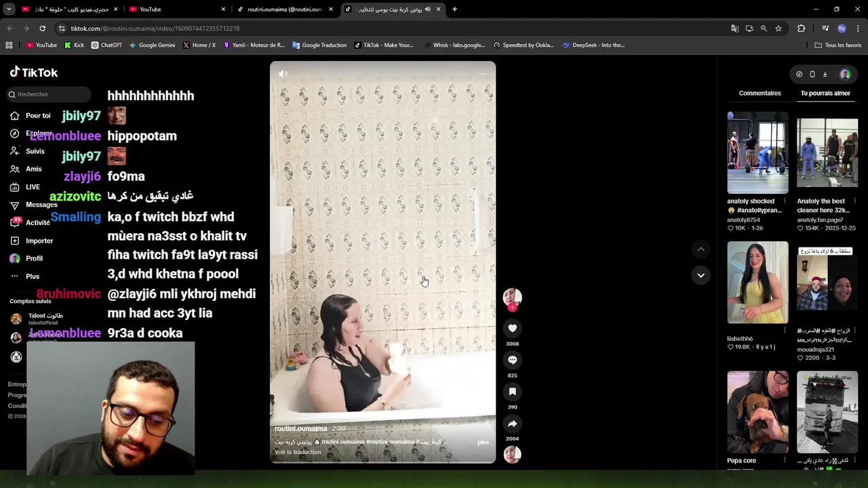Viewport: 868px width, 488px height.
Task: Open options for the anatoly shocked video
Action: pos(785,201)
